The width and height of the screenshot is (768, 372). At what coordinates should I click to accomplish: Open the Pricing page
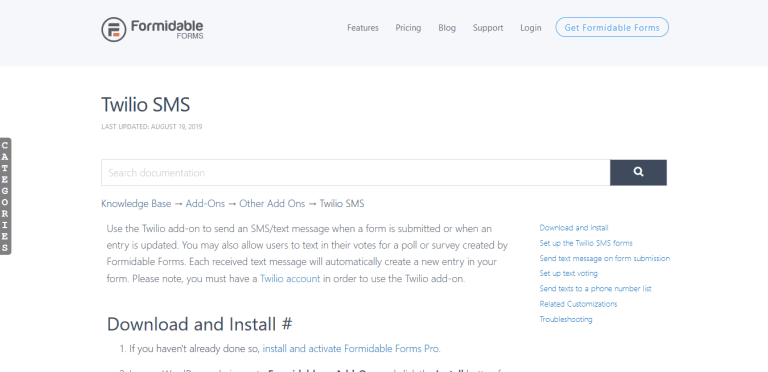click(408, 28)
